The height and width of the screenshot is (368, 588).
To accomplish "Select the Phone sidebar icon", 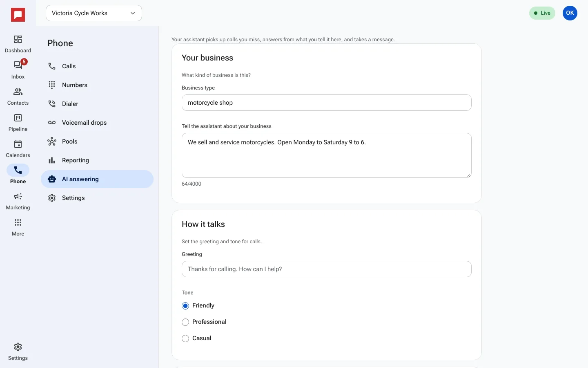I will pyautogui.click(x=18, y=175).
